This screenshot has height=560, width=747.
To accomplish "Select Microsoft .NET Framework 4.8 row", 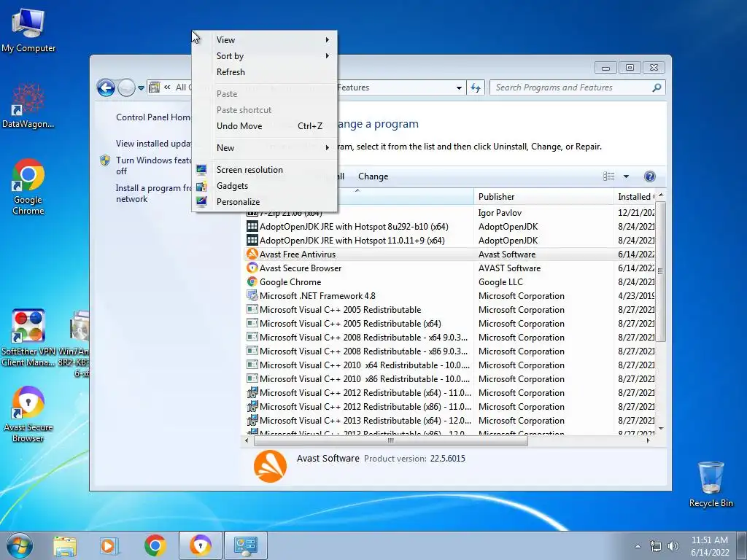I will [449, 296].
